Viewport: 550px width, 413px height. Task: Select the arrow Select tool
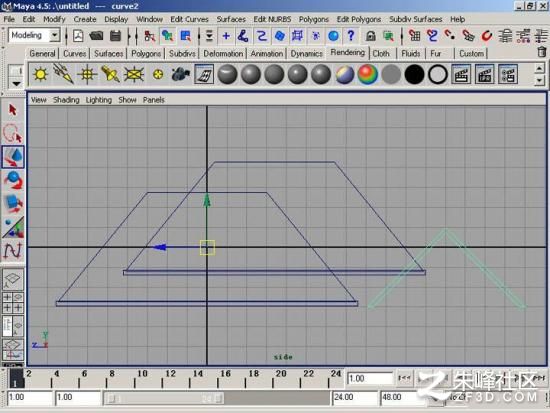pos(13,110)
